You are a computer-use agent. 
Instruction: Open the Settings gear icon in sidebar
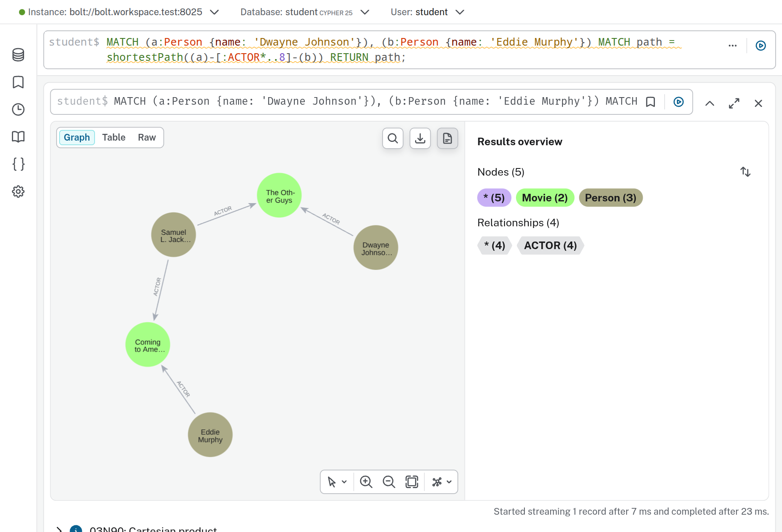(18, 191)
